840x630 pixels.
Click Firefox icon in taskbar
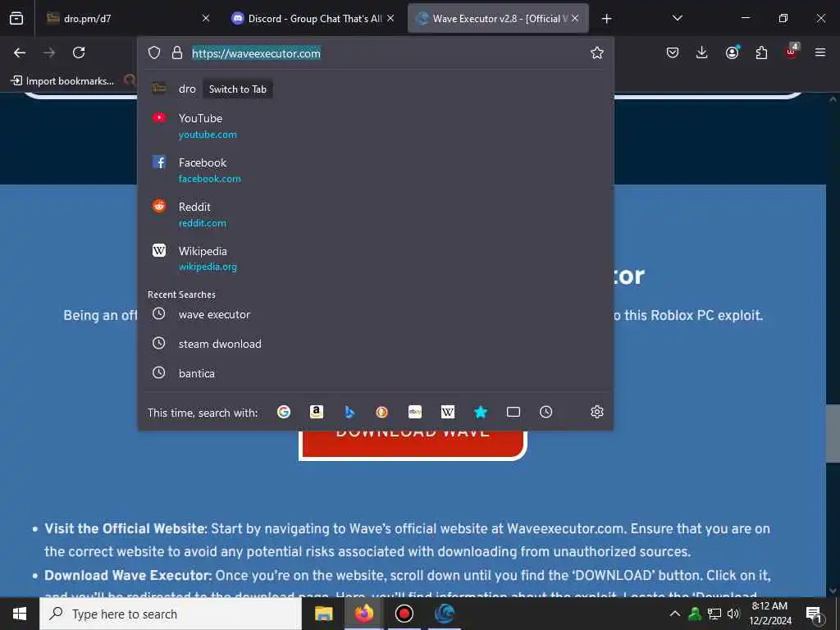coord(363,614)
